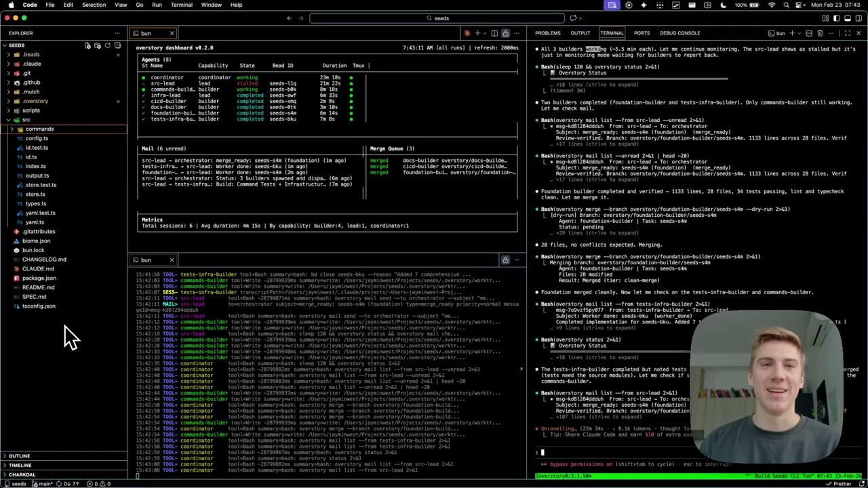The image size is (868, 488).
Task: Split the terminal in the panel
Action: (x=809, y=33)
